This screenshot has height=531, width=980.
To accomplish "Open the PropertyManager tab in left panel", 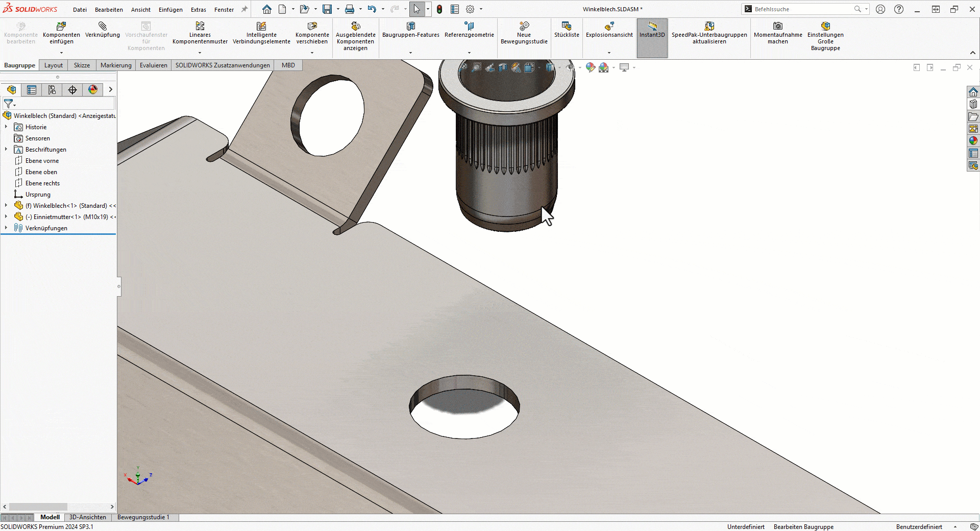I will (x=32, y=90).
